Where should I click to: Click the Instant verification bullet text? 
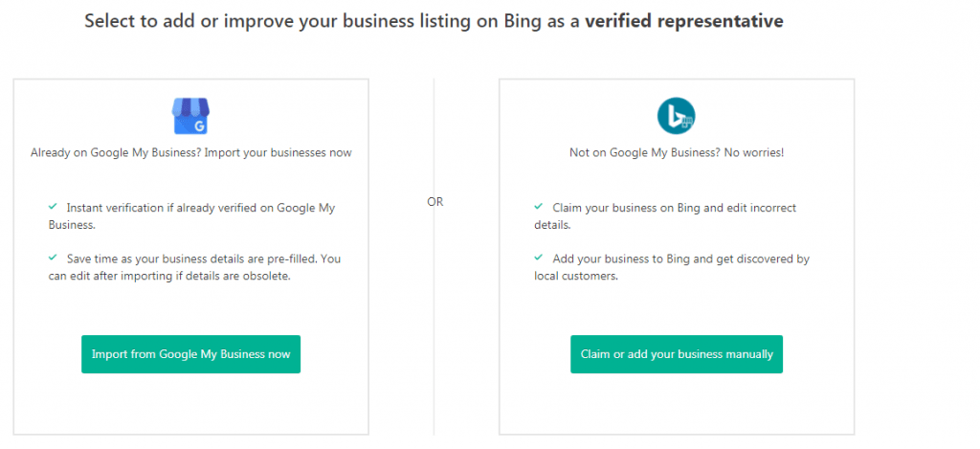(191, 215)
